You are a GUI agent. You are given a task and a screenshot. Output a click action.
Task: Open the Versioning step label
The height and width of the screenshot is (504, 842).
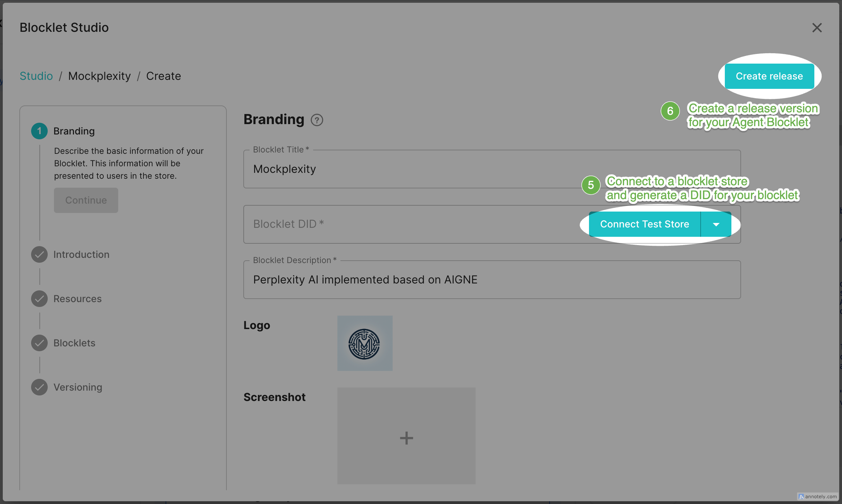(78, 387)
